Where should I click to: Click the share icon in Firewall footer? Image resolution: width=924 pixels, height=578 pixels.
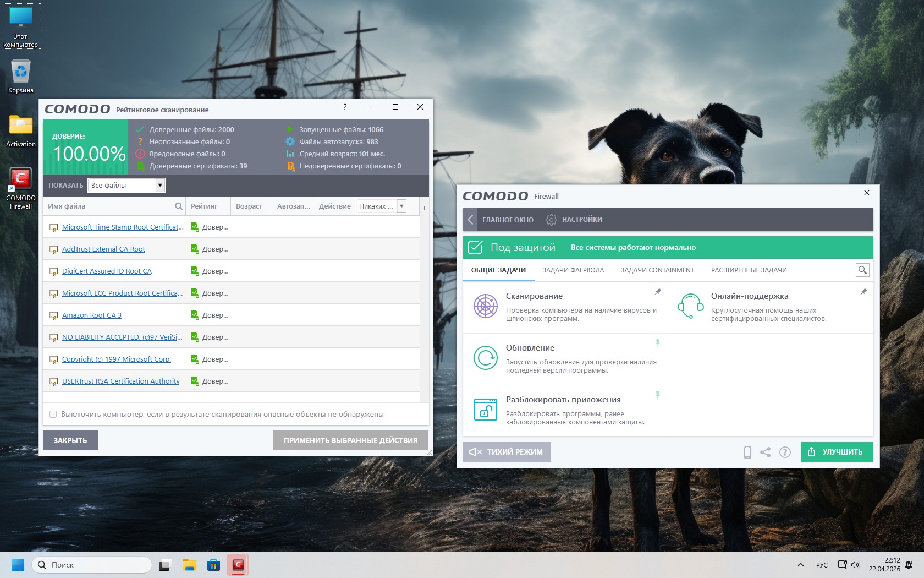[x=765, y=452]
